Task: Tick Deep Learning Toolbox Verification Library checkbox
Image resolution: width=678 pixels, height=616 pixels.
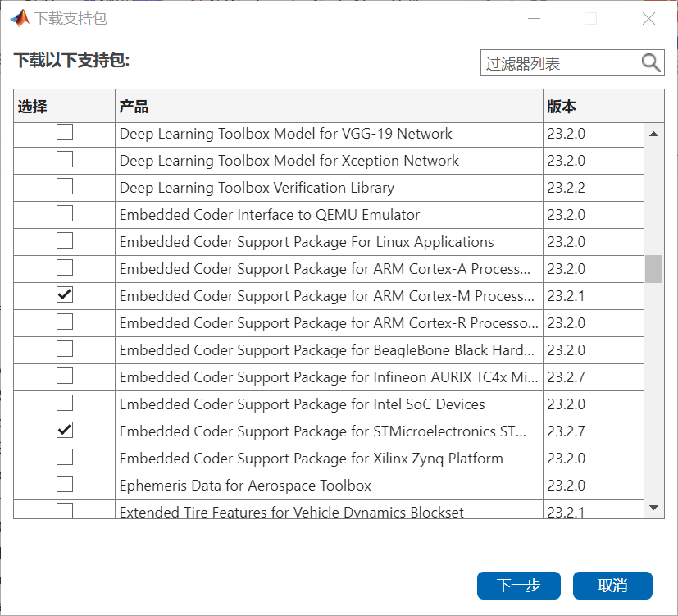Action: click(x=65, y=186)
